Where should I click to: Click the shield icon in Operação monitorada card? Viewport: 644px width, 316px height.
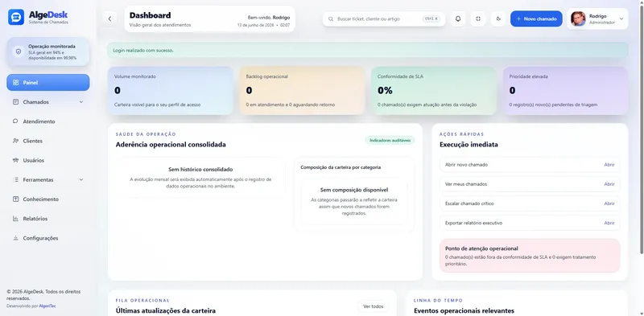tap(18, 51)
